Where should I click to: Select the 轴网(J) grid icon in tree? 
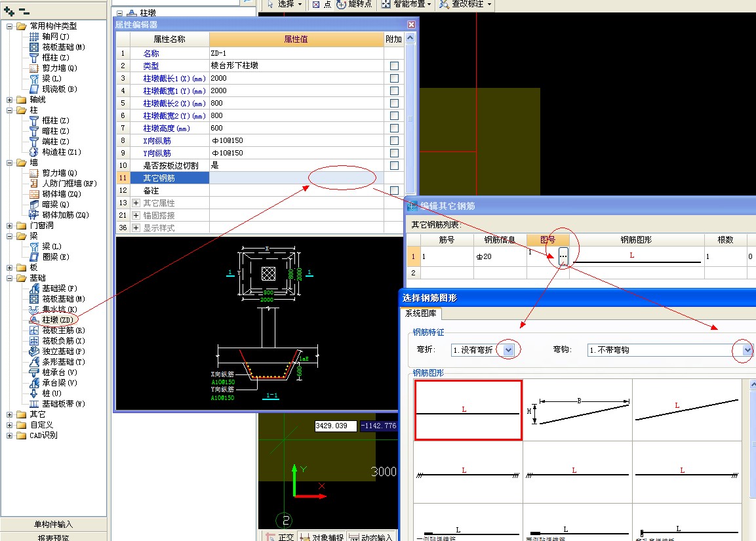pyautogui.click(x=33, y=37)
